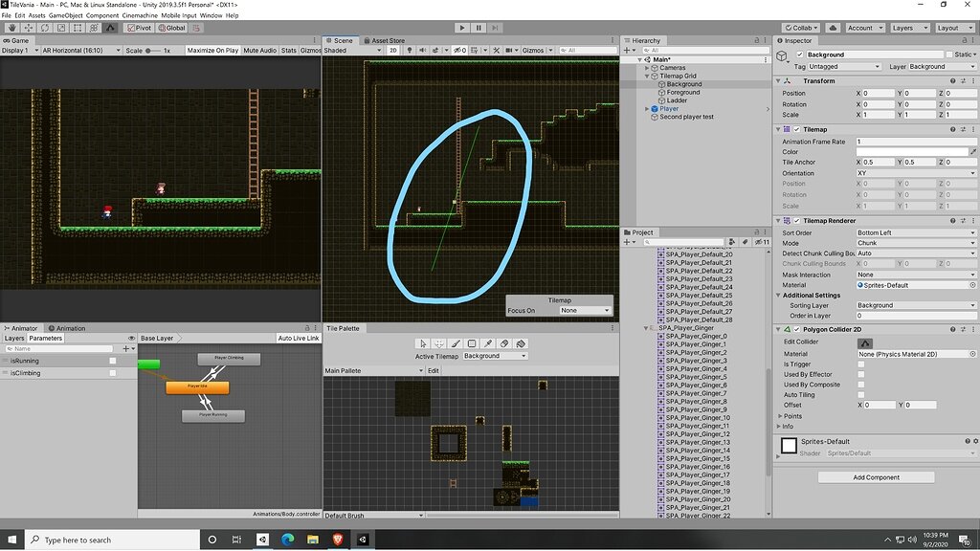This screenshot has height=551, width=980.
Task: Select the Fill tool in the Tile Palette
Action: 520,343
